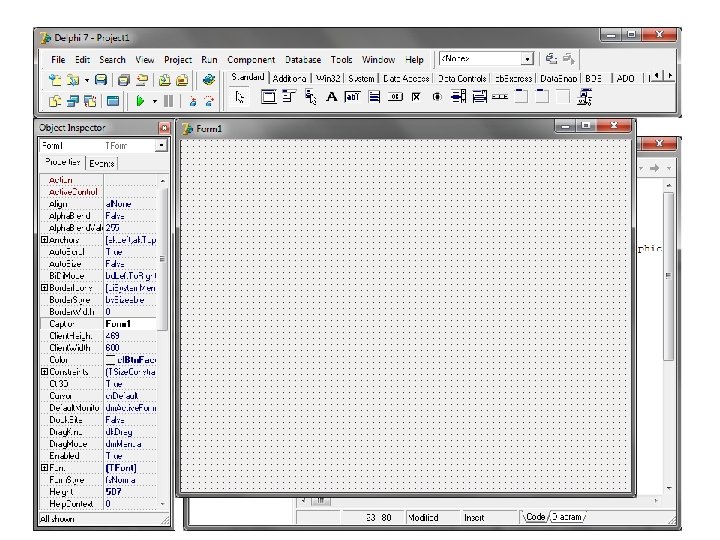
Task: Expand the BorderIcons property
Action: pyautogui.click(x=45, y=287)
